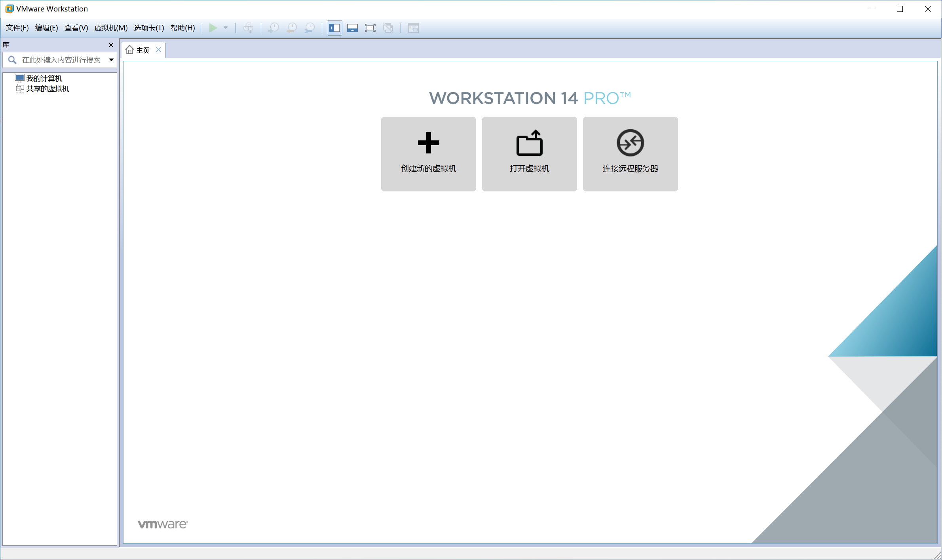Open the 文件(F) menu
Viewport: 942px width, 560px height.
[17, 28]
